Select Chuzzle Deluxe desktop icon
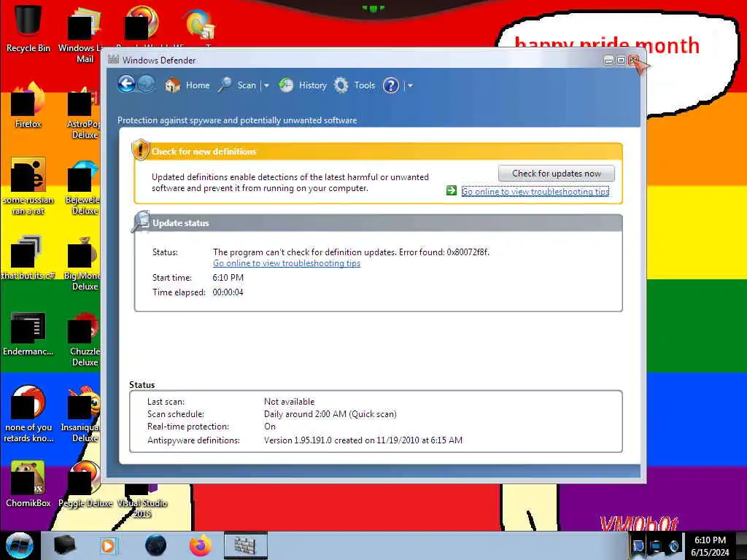747x560 pixels. pos(84,339)
